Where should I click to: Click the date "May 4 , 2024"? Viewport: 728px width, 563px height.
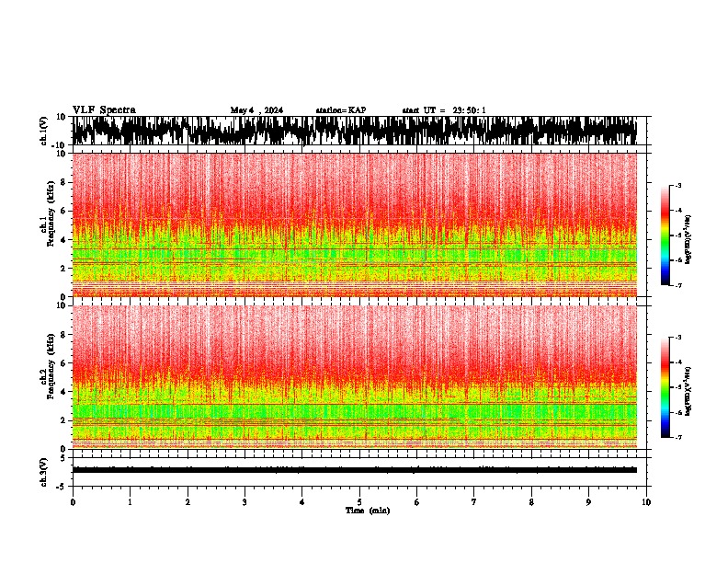[x=256, y=110]
